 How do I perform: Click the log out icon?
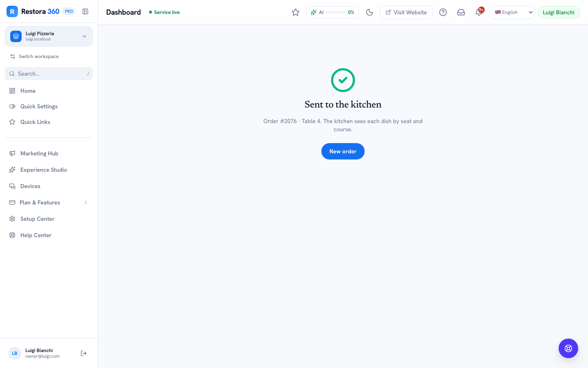pyautogui.click(x=84, y=353)
